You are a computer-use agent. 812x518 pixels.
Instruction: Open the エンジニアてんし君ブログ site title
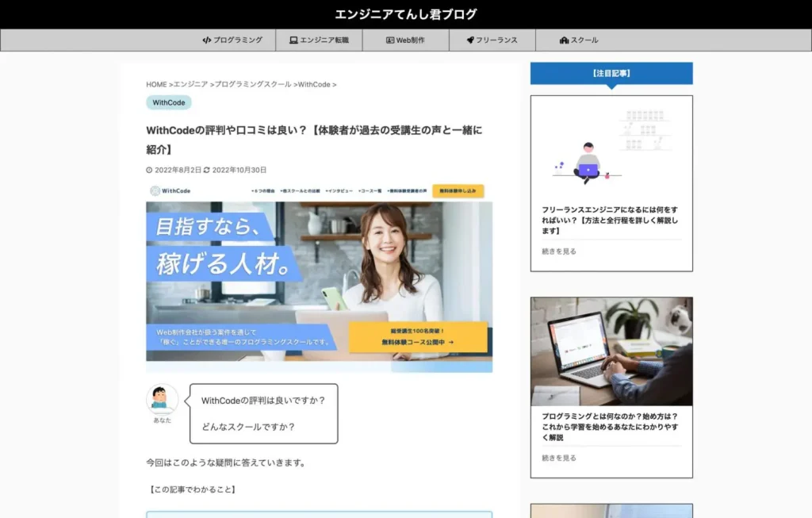406,14
